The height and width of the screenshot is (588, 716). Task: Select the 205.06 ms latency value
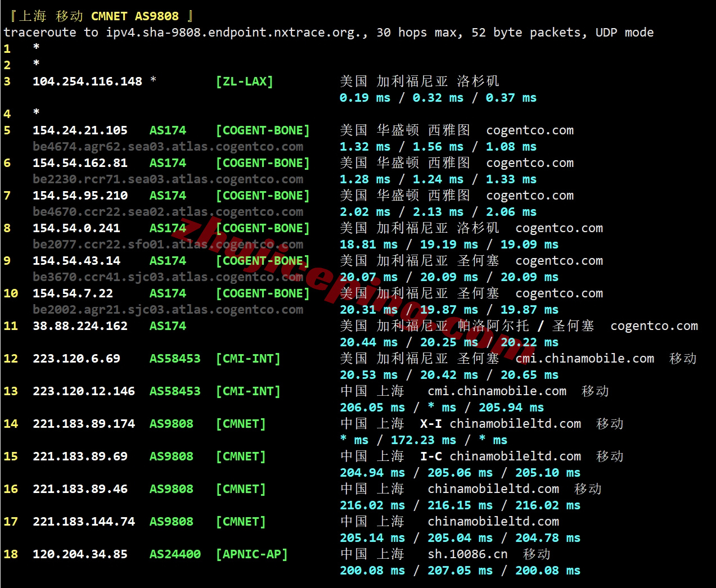[x=460, y=473]
